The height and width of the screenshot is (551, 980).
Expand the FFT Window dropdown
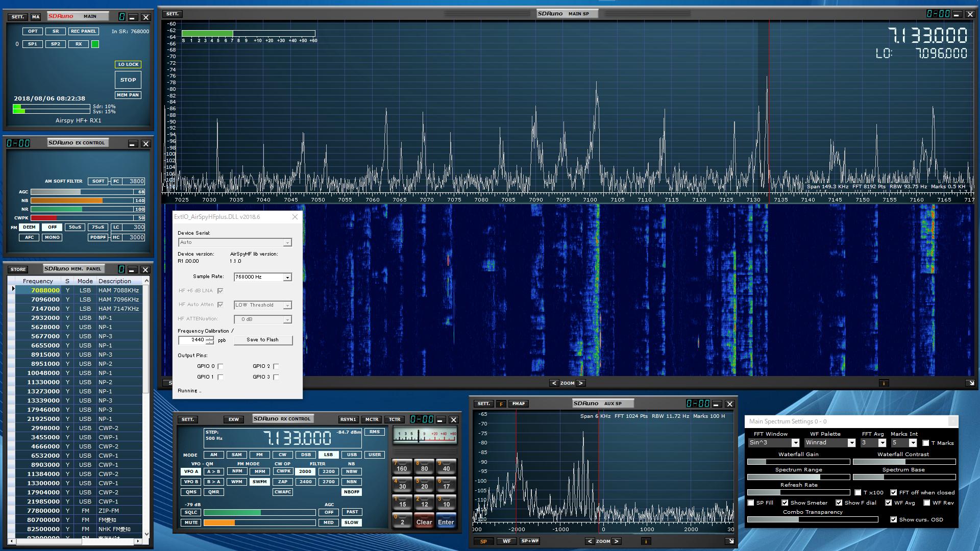point(795,443)
